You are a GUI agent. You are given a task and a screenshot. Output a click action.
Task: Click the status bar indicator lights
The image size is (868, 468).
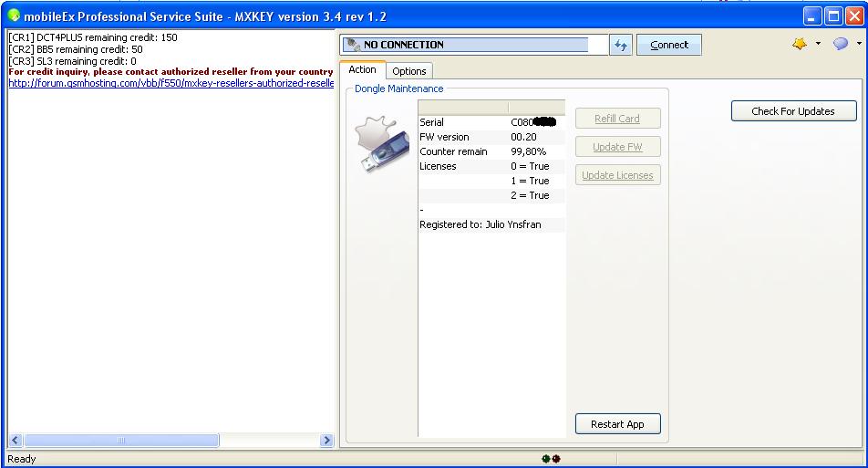(x=551, y=459)
